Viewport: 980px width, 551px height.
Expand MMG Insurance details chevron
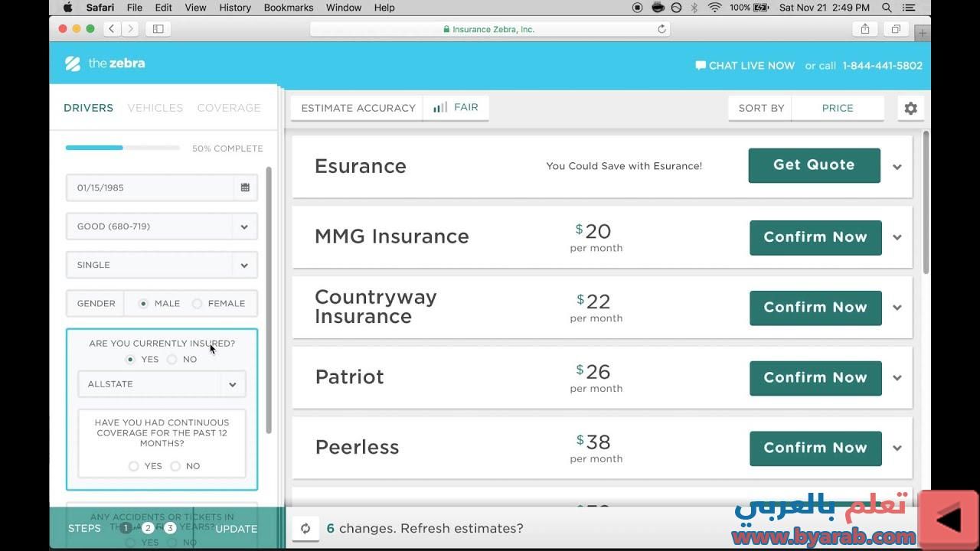(x=897, y=237)
